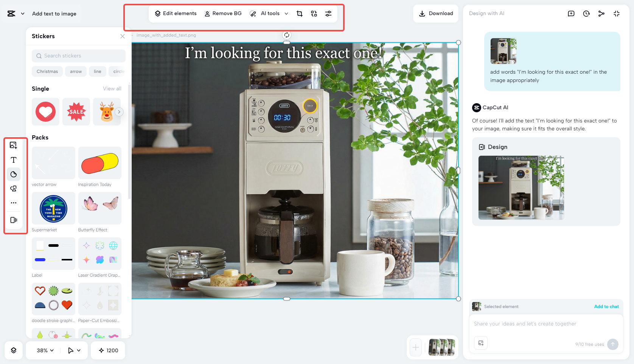Click the Search stickers field
Image resolution: width=634 pixels, height=364 pixels.
[x=79, y=56]
